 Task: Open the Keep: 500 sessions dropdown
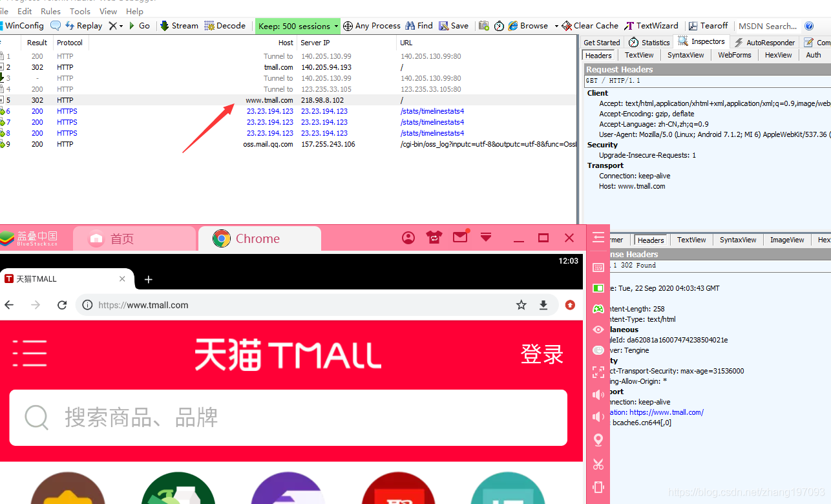tap(298, 26)
